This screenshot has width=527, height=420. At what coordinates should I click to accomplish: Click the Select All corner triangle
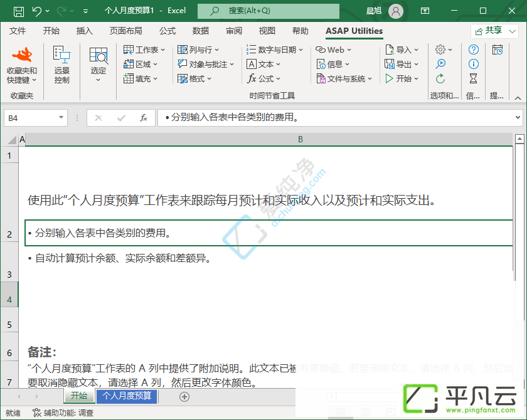11,139
